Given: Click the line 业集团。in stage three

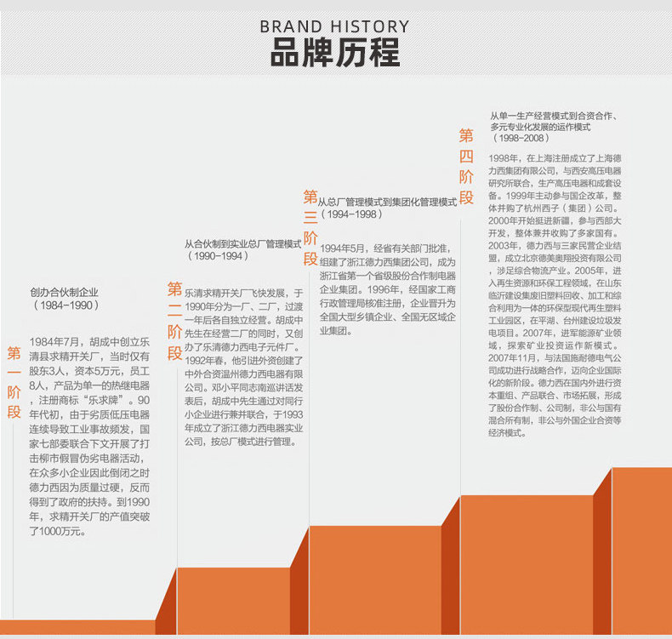Looking at the screenshot, I should click(x=337, y=331).
